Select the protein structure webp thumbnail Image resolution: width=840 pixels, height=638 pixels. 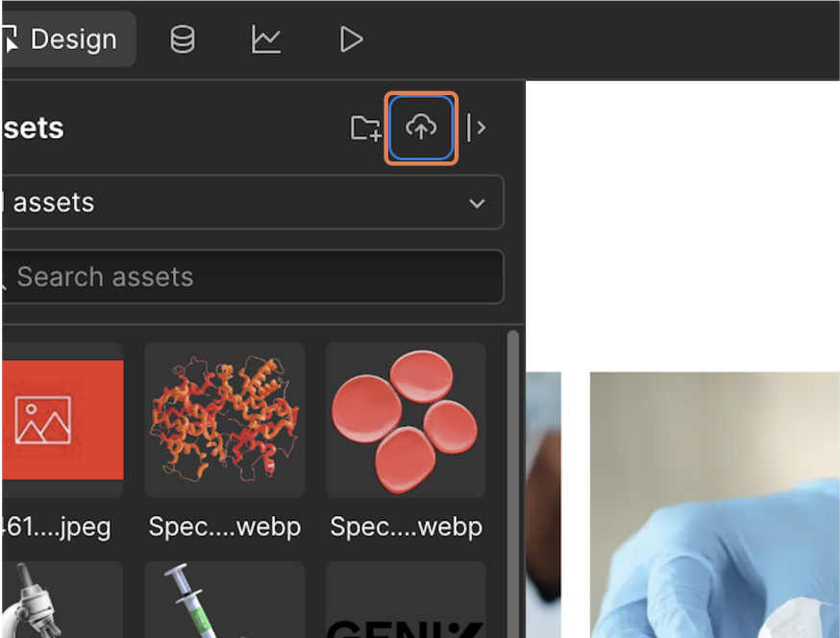(225, 420)
